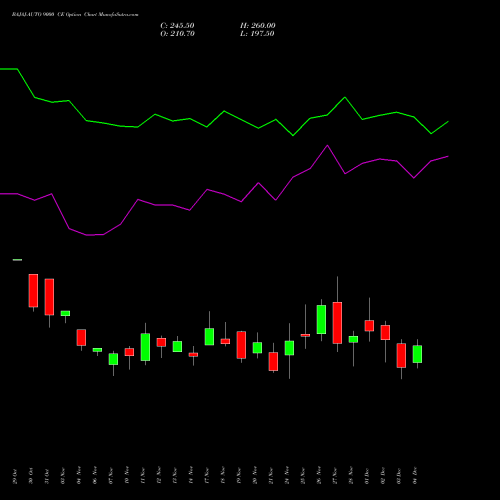The height and width of the screenshot is (500, 500).
Task: Click the low price value L: 197.50
Action: [x=257, y=34]
